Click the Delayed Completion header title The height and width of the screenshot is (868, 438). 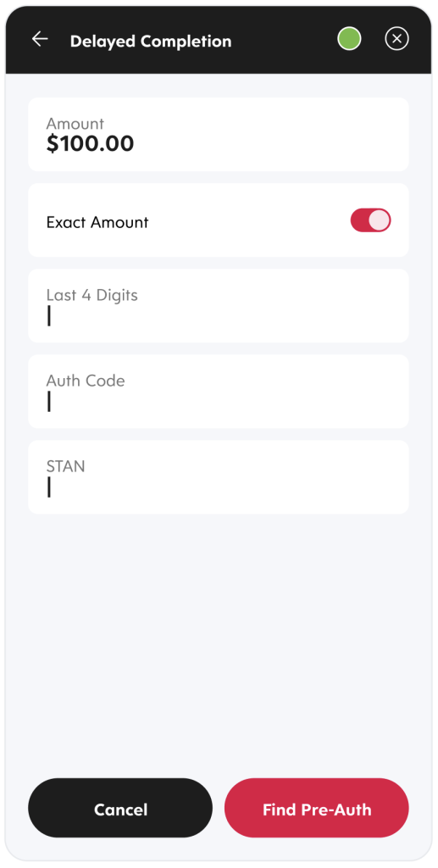[x=151, y=41]
